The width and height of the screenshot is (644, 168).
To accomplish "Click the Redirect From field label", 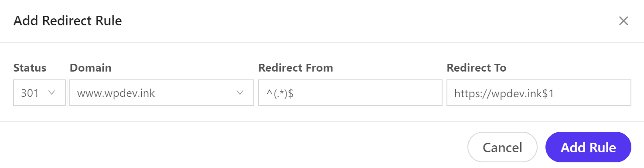I will (x=296, y=68).
